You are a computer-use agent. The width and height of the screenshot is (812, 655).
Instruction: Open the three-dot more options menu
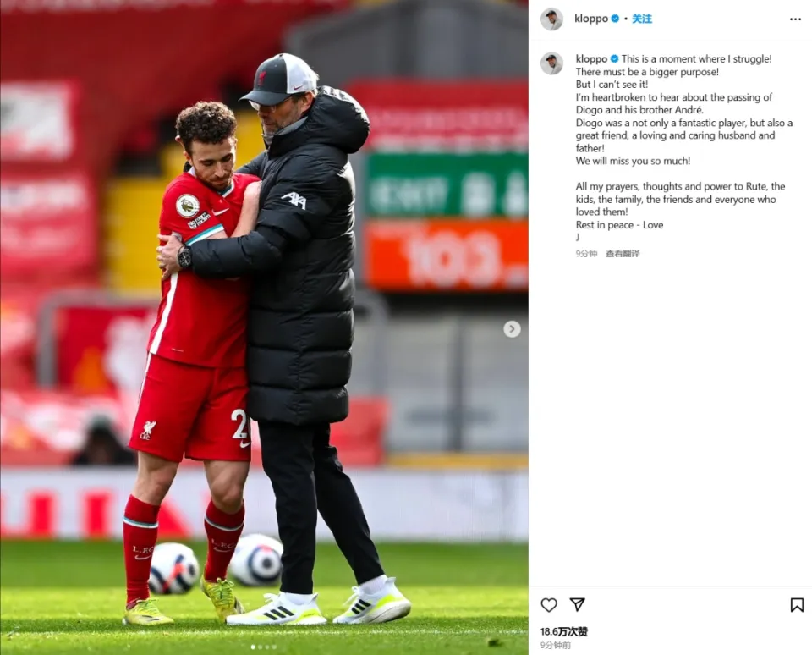tap(795, 19)
